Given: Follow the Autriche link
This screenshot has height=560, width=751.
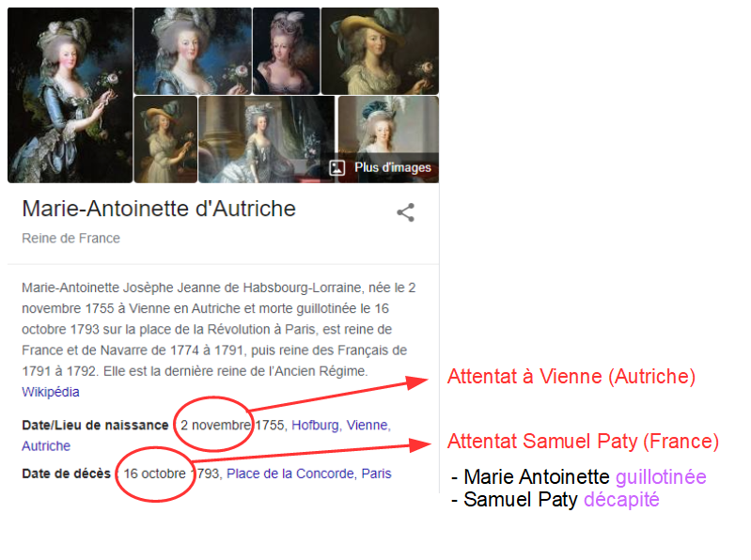Looking at the screenshot, I should [46, 446].
